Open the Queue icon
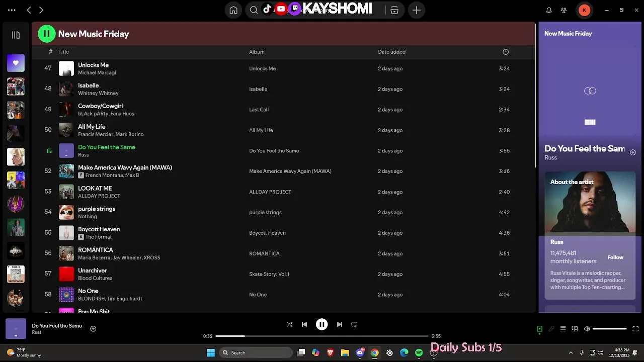Screen dimensions: 644x362 [x=563, y=329]
